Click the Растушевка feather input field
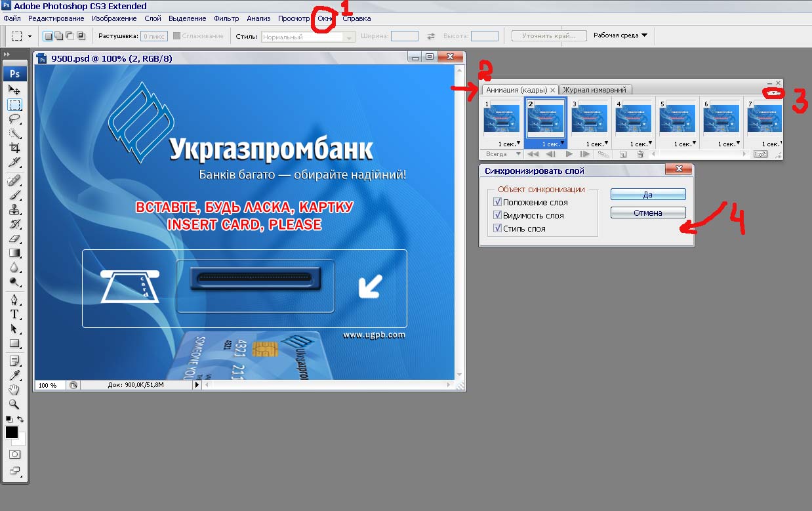 pyautogui.click(x=154, y=36)
